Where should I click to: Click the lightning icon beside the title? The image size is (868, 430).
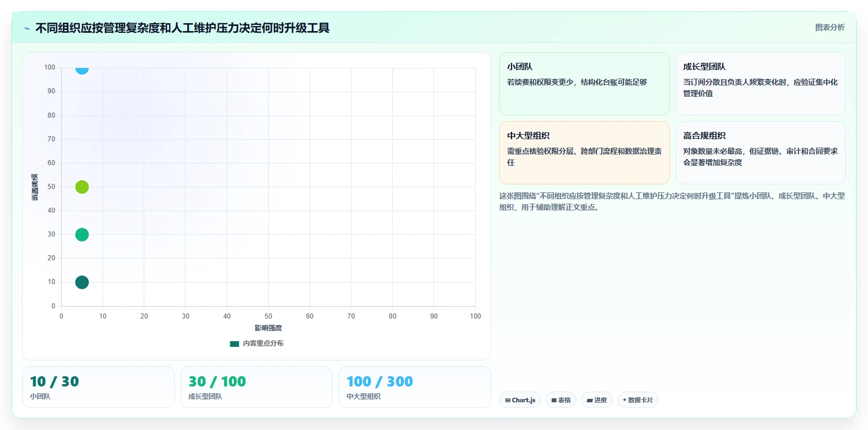click(27, 28)
